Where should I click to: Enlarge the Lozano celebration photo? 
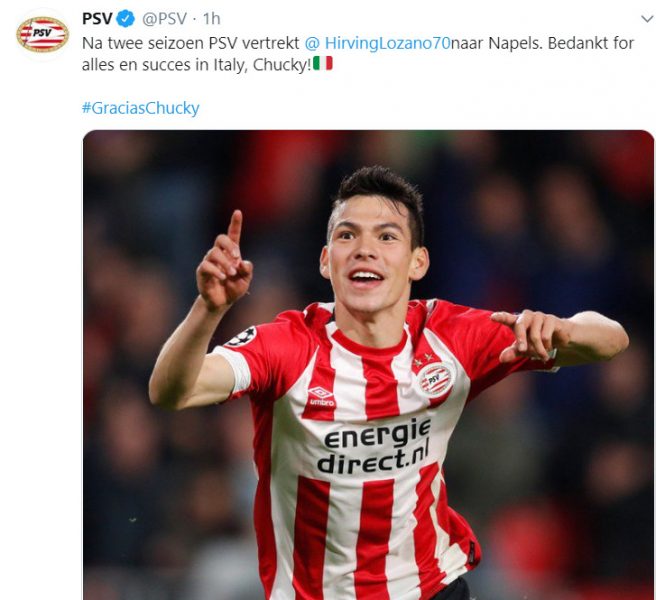tap(369, 365)
